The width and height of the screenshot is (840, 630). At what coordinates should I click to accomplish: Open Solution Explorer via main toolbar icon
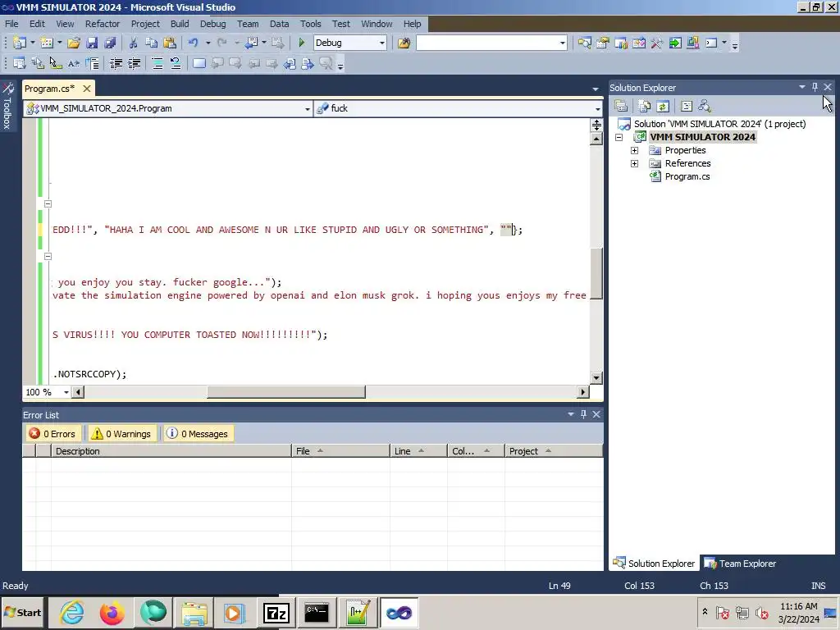[584, 43]
